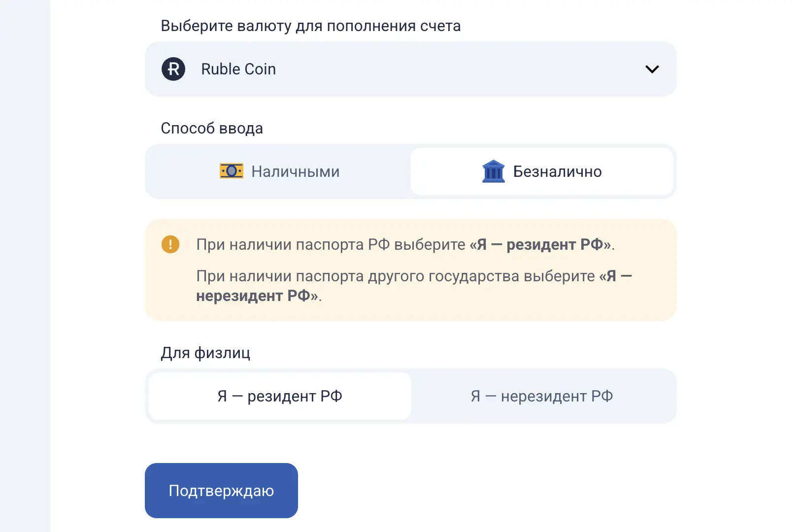Click the Ruble Coin "R" logo icon

click(x=173, y=69)
